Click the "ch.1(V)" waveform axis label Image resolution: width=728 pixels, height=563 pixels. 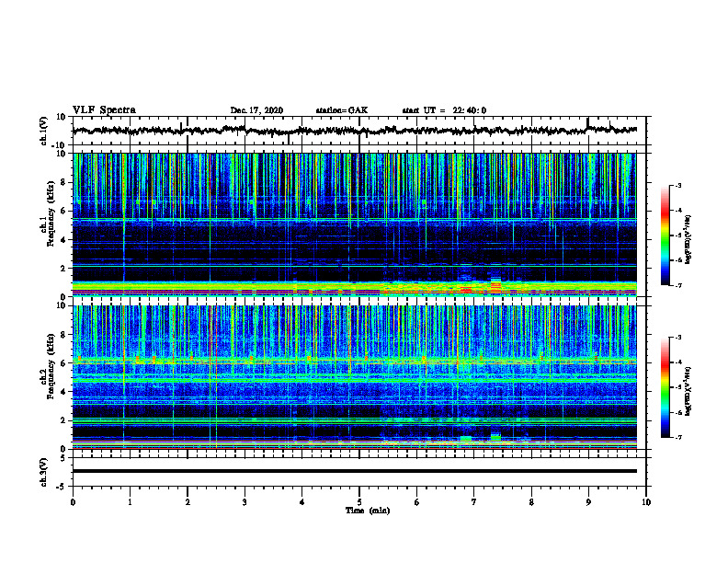click(44, 131)
